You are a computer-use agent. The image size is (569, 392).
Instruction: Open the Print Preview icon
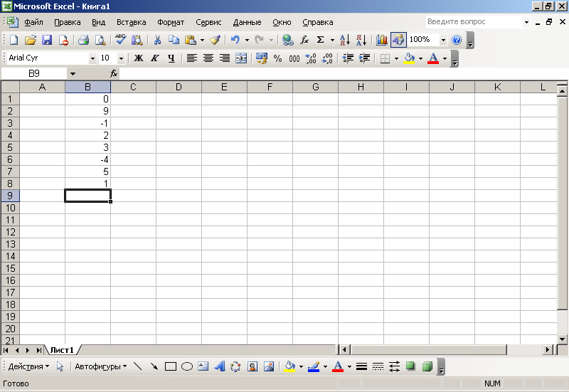click(x=100, y=41)
